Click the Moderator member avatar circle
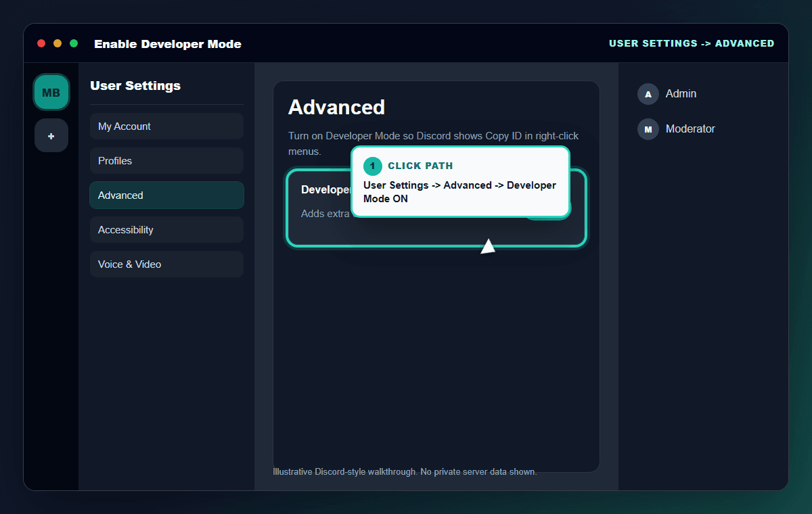This screenshot has height=514, width=812. point(648,129)
